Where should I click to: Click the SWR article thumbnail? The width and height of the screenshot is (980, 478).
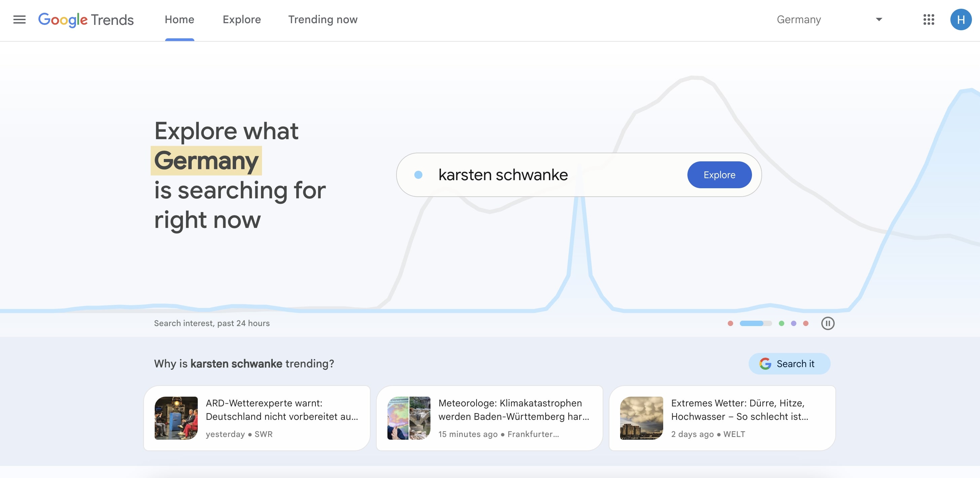click(x=176, y=418)
